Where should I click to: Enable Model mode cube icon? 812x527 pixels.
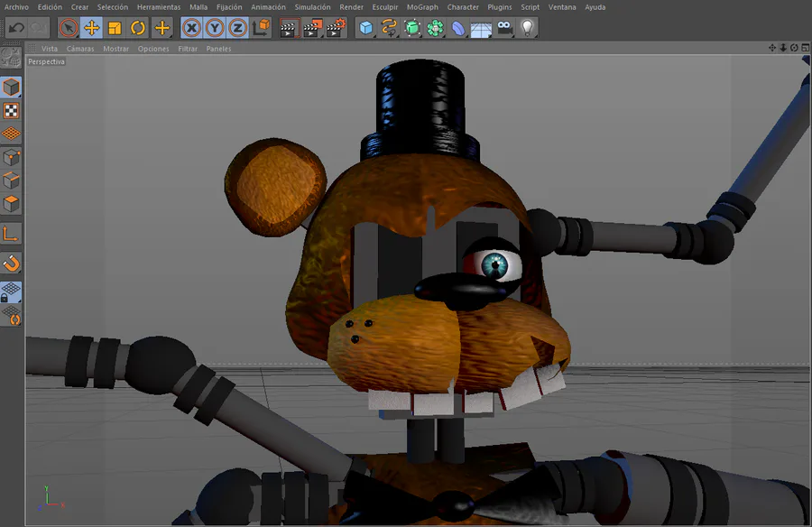pos(11,87)
